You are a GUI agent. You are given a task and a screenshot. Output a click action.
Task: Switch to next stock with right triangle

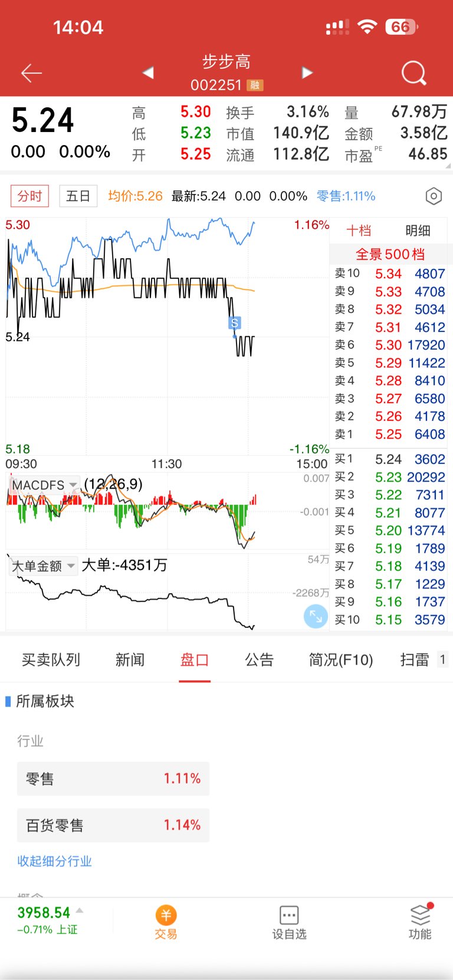[307, 73]
